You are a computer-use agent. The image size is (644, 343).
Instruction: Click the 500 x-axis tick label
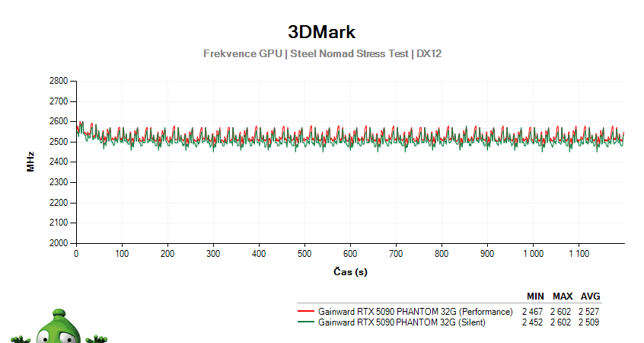pos(304,254)
